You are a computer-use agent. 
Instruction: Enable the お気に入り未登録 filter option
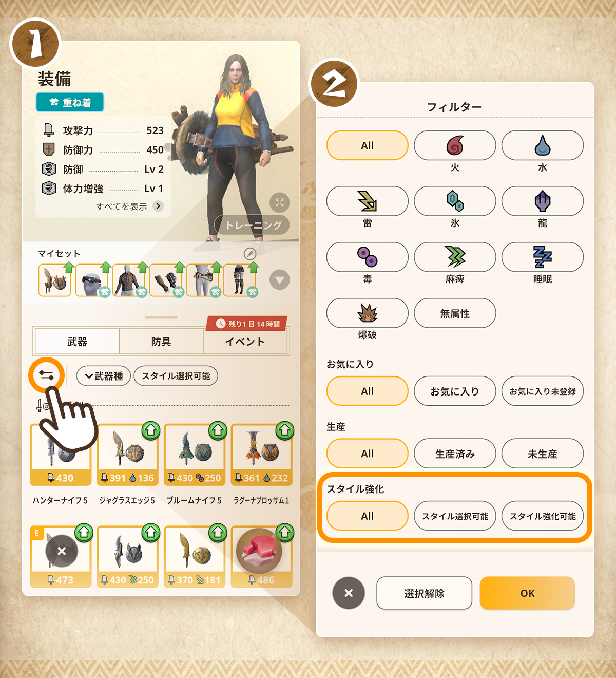coord(543,391)
